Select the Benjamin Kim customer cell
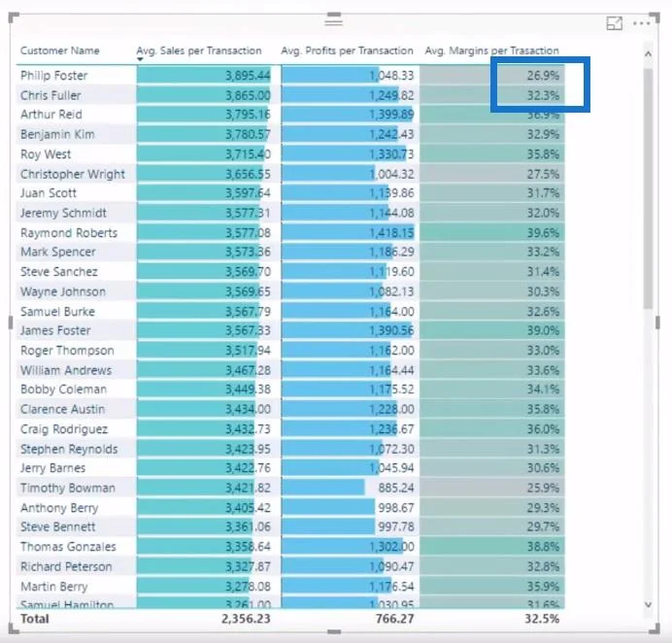 click(57, 134)
